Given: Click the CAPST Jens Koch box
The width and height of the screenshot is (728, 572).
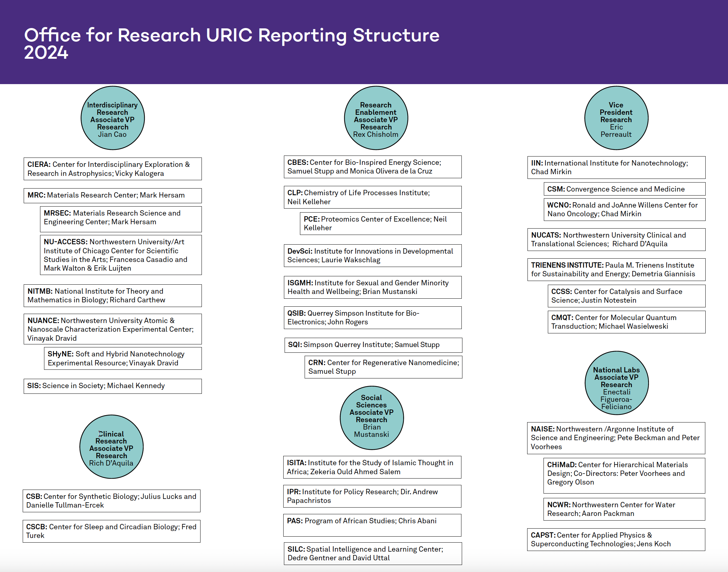Looking at the screenshot, I should click(616, 540).
